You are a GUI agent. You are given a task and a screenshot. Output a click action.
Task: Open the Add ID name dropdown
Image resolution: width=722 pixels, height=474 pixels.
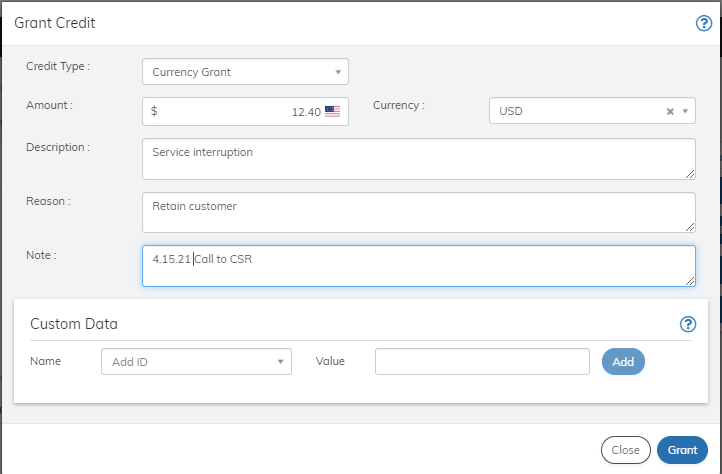pos(196,362)
